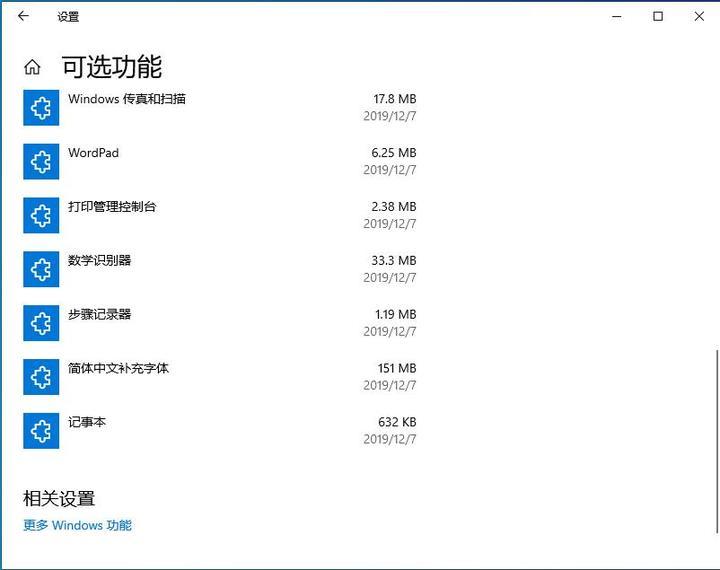Open 更多 Windows 功能 link
This screenshot has width=720, height=570.
pyautogui.click(x=77, y=525)
